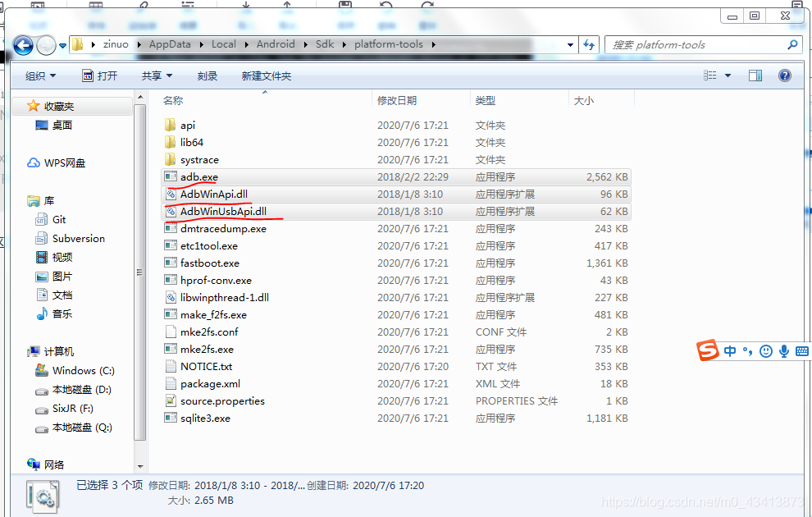This screenshot has height=517, width=812.
Task: Click 新建文件夹 to create a folder
Action: pyautogui.click(x=267, y=76)
